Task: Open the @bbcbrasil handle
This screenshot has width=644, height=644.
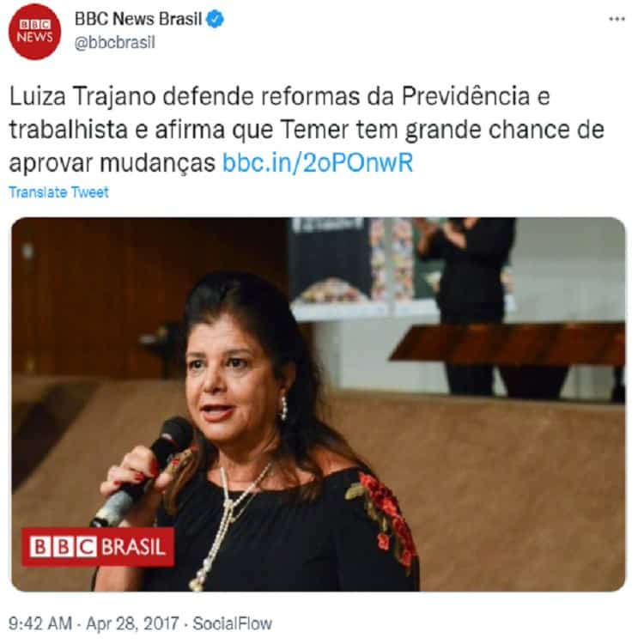Action: click(x=114, y=42)
